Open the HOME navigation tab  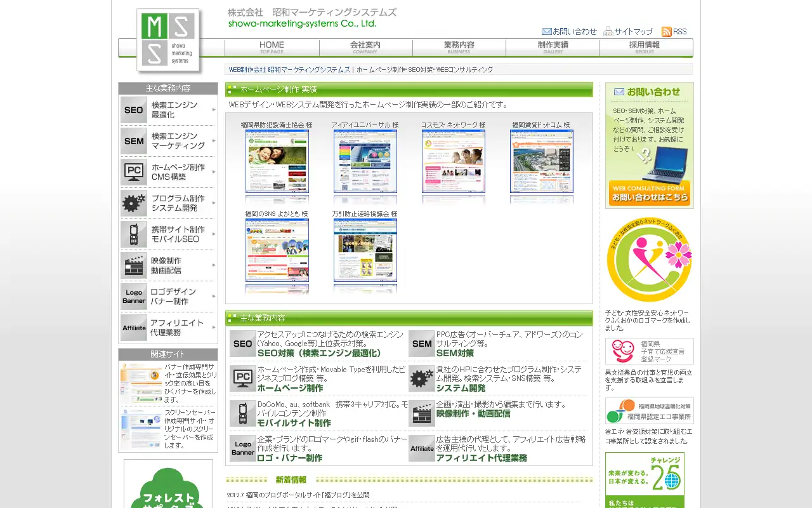[x=272, y=48]
